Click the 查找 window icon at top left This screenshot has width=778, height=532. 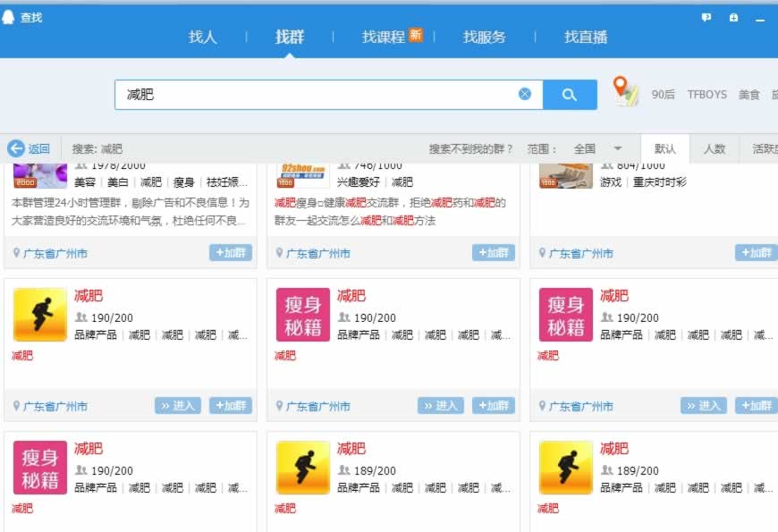tap(10, 16)
